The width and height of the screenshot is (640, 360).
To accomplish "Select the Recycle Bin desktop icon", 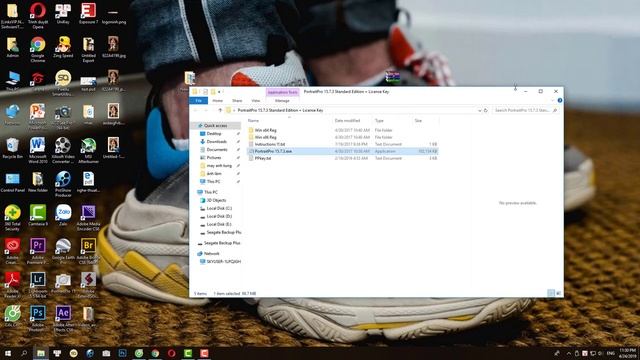I will 12,148.
